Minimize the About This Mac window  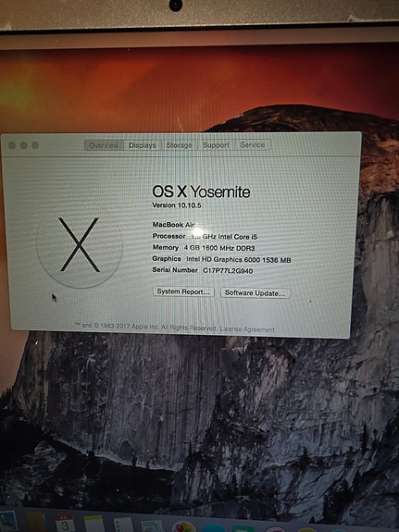(x=23, y=145)
